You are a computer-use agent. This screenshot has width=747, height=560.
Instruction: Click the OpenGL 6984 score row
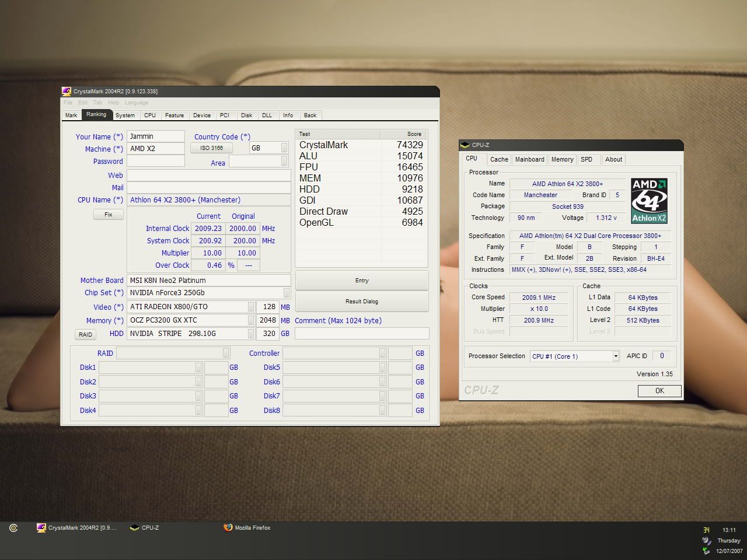coord(361,222)
